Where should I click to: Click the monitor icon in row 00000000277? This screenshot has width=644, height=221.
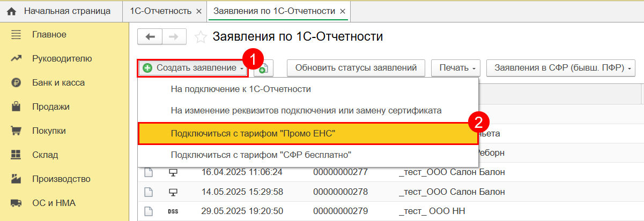[x=173, y=172]
